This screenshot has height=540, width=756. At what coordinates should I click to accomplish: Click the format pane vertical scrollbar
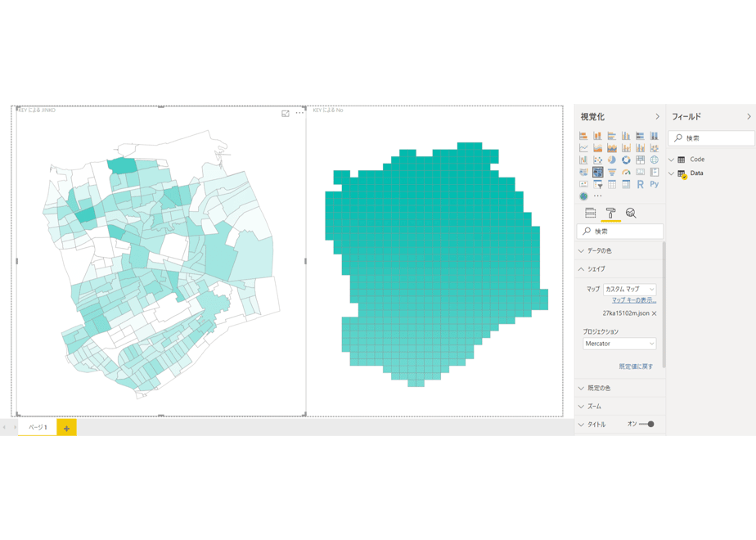[664, 304]
